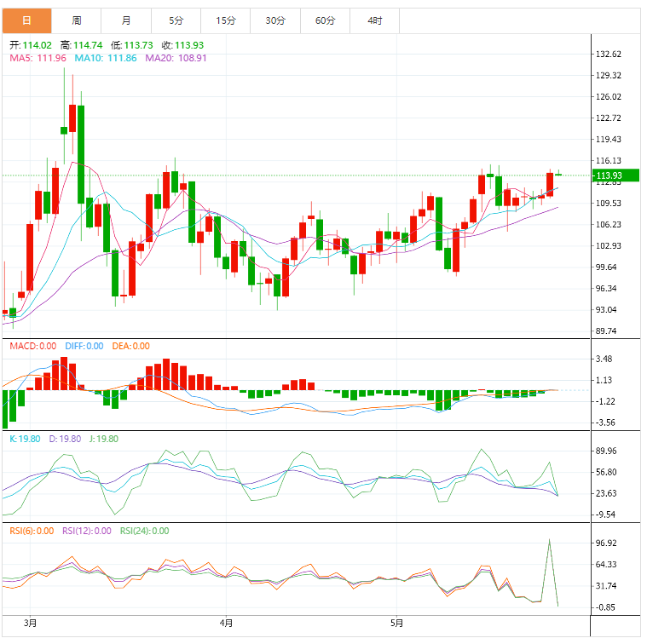Click the RSI(24): 0.00 label

click(144, 531)
